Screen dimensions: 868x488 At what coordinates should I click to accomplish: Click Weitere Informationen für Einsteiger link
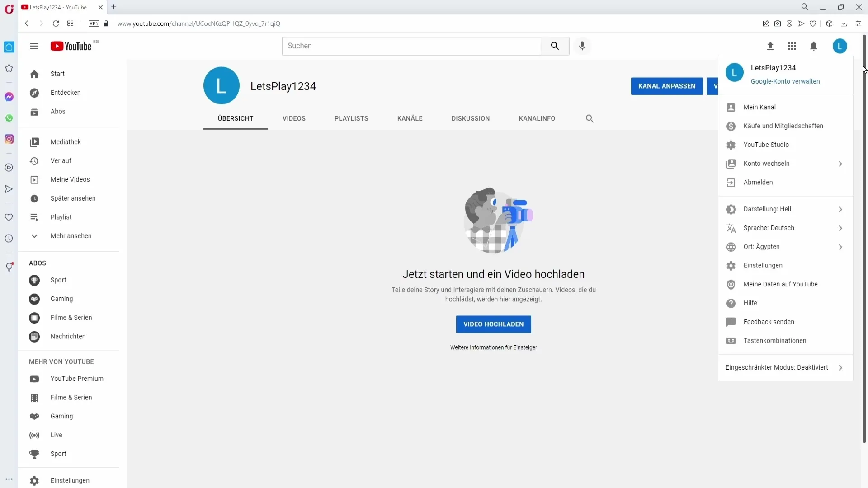494,347
